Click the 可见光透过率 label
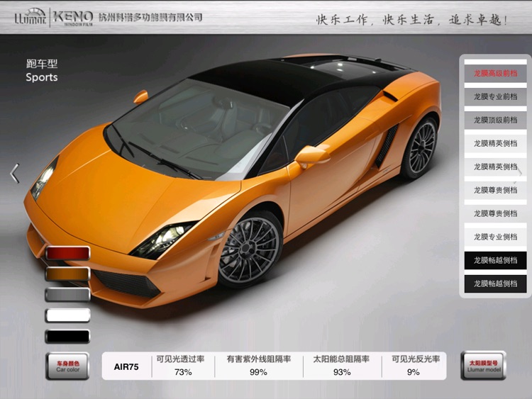Screen dimensions: 532x399 pyautogui.click(x=180, y=359)
